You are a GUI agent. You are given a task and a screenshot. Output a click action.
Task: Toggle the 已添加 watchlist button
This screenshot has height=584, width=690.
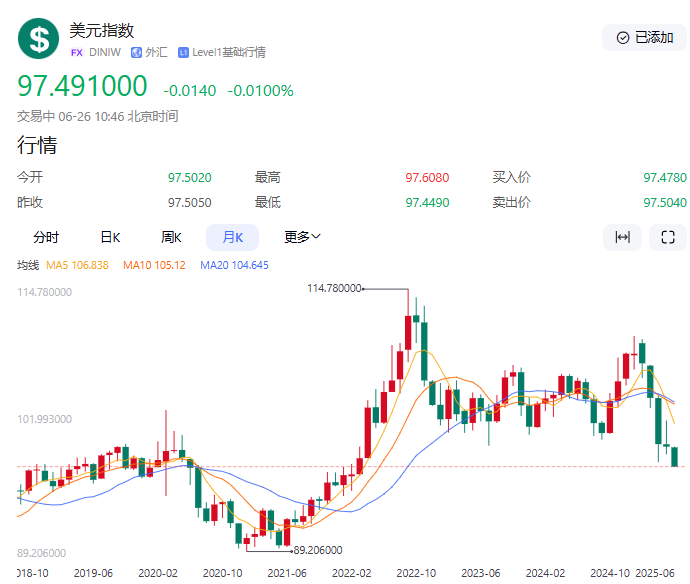[x=644, y=38]
